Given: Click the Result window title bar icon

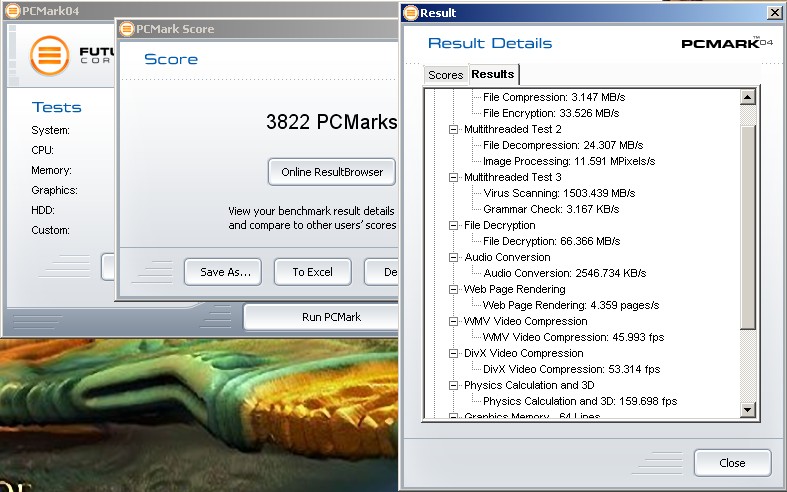Looking at the screenshot, I should tap(411, 13).
